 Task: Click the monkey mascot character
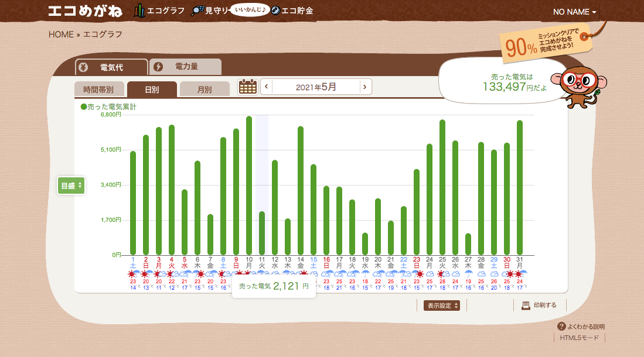pos(580,87)
